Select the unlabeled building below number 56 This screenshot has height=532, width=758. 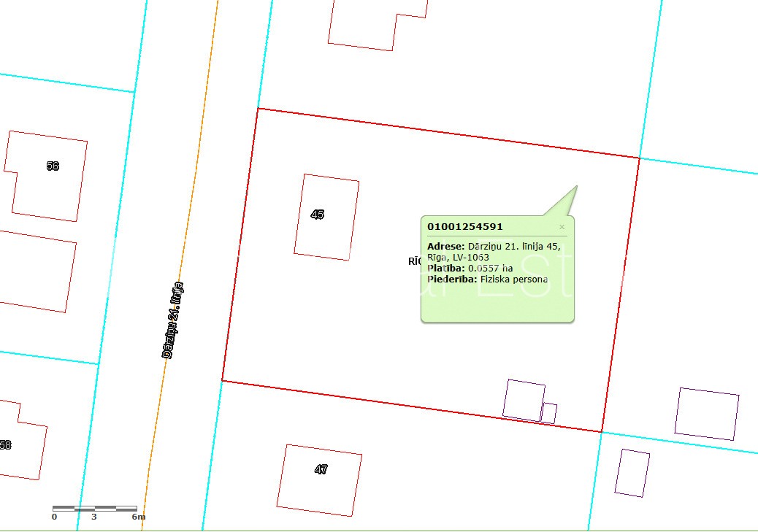37,271
